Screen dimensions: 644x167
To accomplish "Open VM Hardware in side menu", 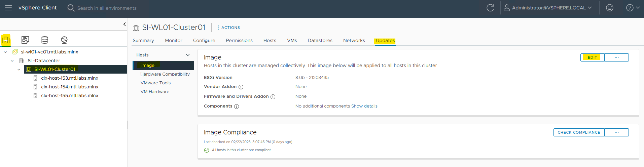I will click(155, 91).
